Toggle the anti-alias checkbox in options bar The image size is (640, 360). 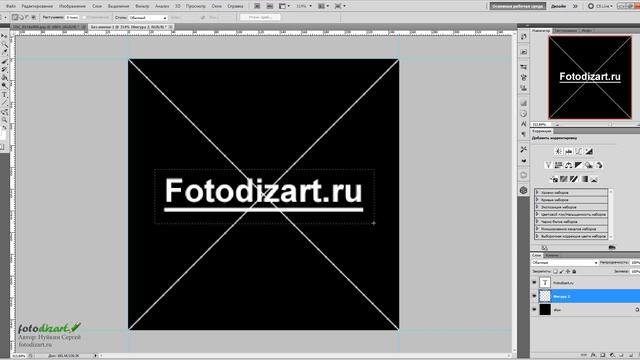[x=84, y=18]
